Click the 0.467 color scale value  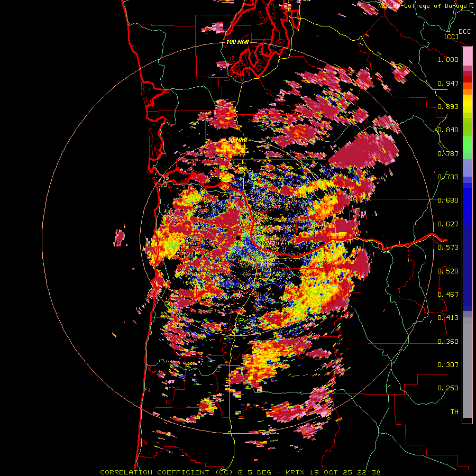(448, 295)
